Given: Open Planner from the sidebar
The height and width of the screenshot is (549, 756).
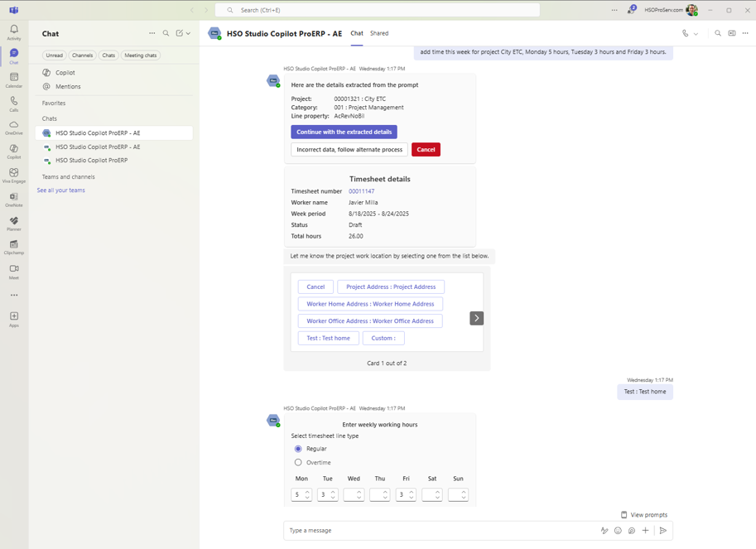Looking at the screenshot, I should (x=14, y=224).
